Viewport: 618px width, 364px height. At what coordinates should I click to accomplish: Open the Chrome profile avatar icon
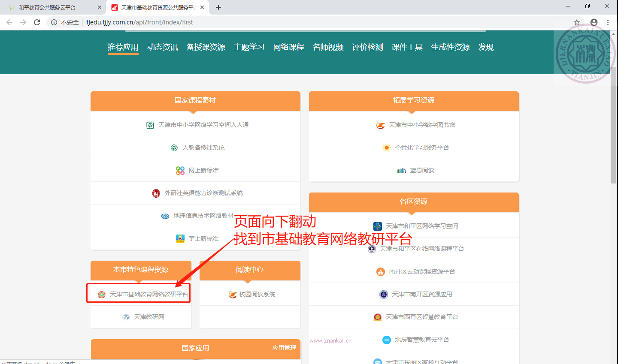tap(594, 22)
